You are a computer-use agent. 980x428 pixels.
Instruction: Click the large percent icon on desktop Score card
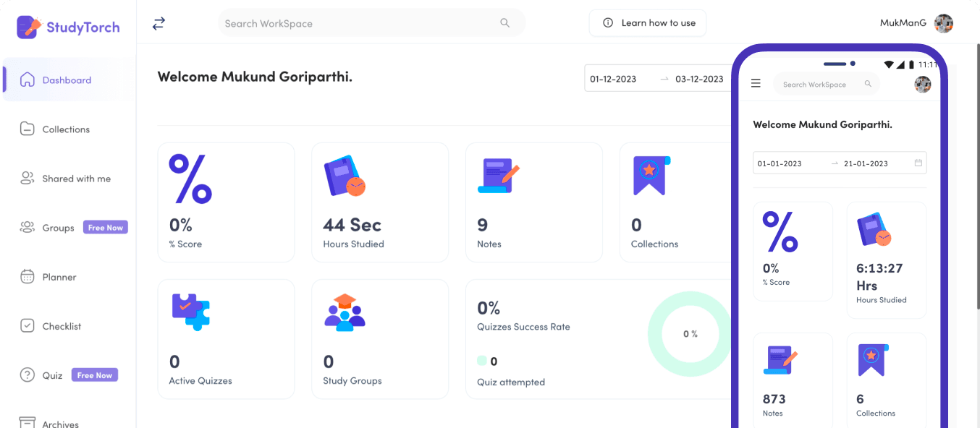point(190,178)
